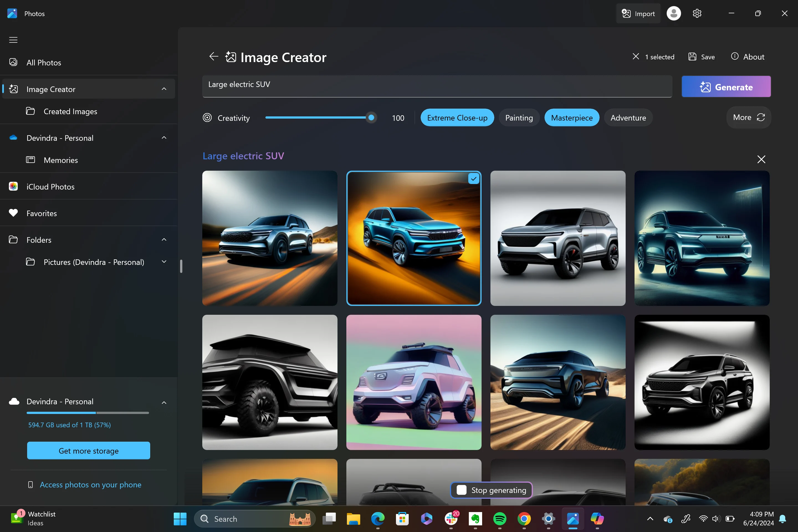The width and height of the screenshot is (798, 532).
Task: Go to Created Images
Action: point(70,112)
